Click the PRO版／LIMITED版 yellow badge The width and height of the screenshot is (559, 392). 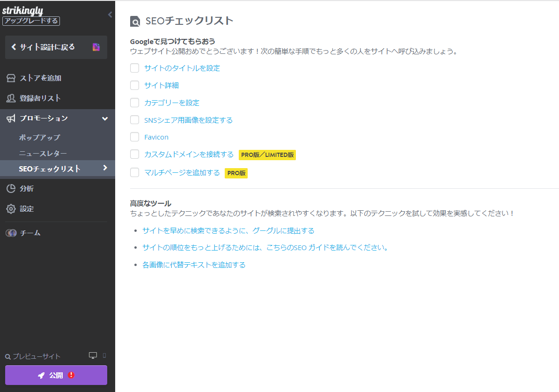coord(267,155)
